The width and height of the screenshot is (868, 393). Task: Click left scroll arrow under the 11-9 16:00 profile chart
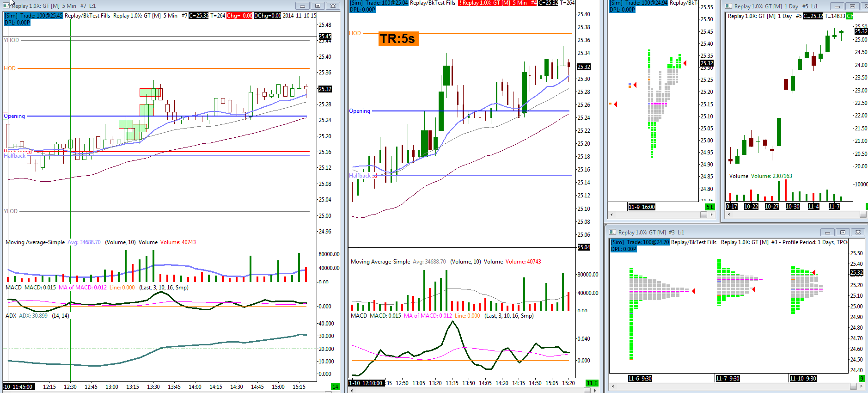click(x=611, y=215)
